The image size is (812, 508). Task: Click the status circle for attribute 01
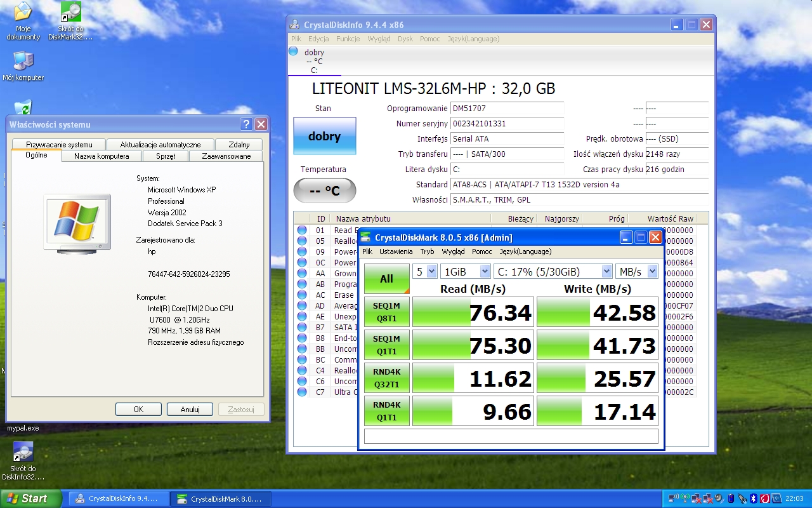302,231
